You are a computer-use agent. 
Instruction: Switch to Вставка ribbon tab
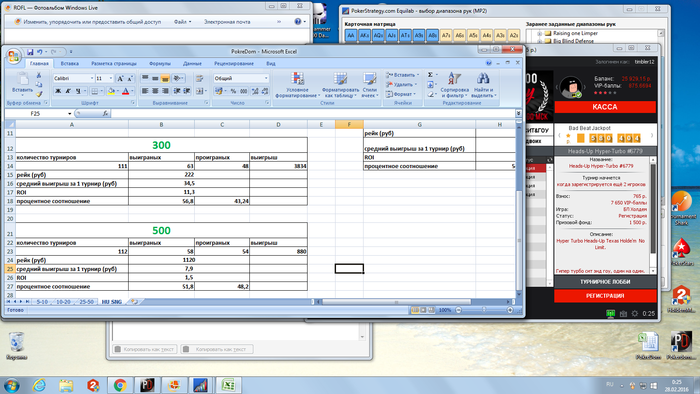[x=70, y=63]
